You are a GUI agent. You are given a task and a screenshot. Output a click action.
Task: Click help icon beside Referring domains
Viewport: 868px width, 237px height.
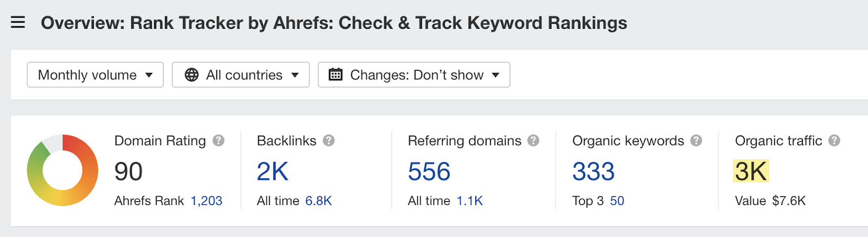[x=534, y=141]
